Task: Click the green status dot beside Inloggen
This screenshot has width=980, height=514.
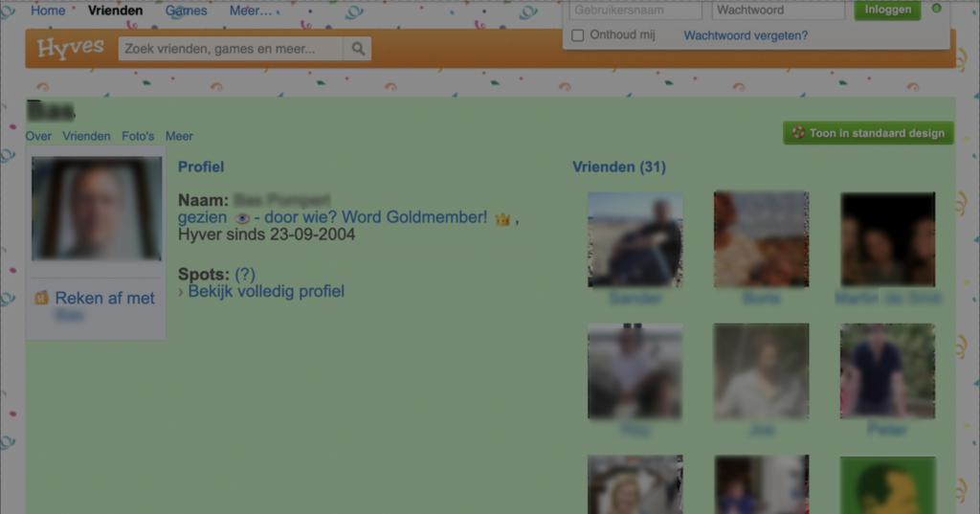Action: click(936, 9)
